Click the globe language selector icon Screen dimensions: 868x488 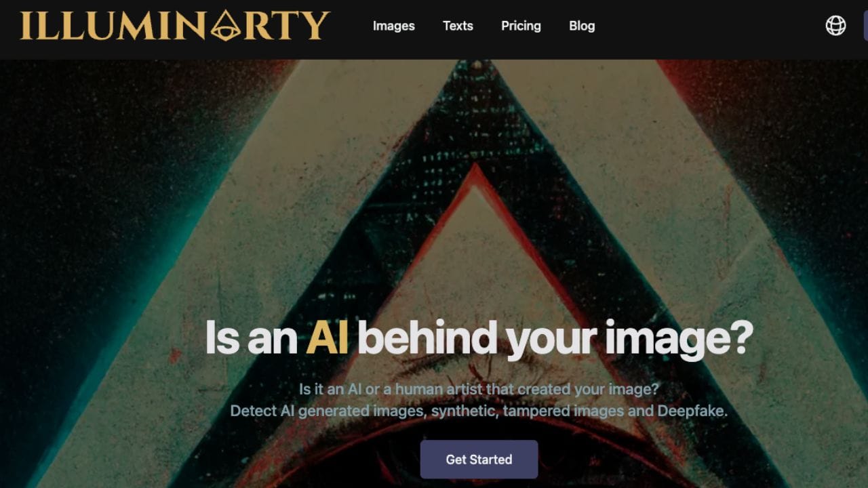[835, 26]
